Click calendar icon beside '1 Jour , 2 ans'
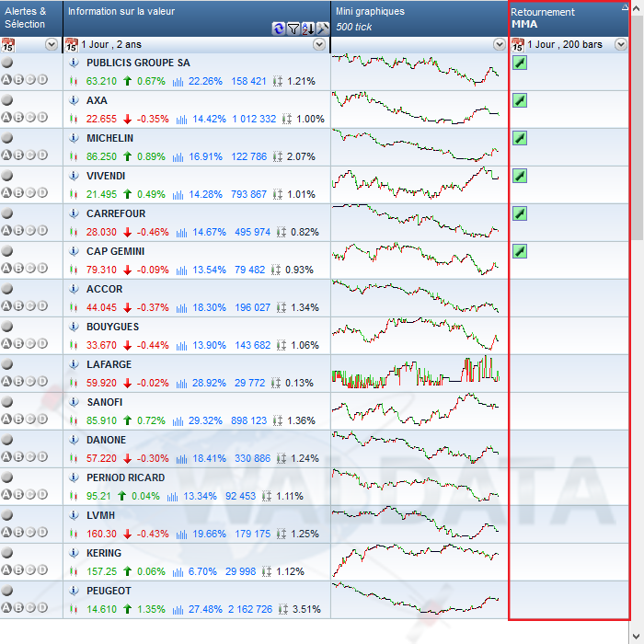The image size is (644, 644). point(72,45)
